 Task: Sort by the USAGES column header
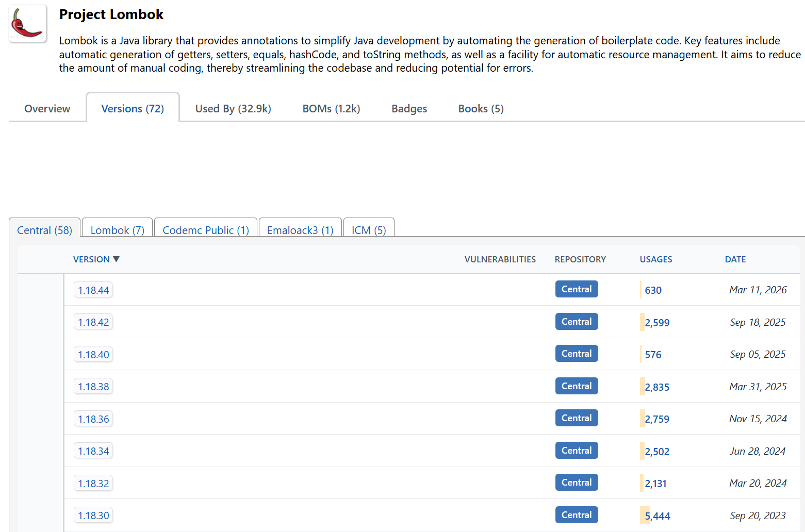[x=656, y=259]
